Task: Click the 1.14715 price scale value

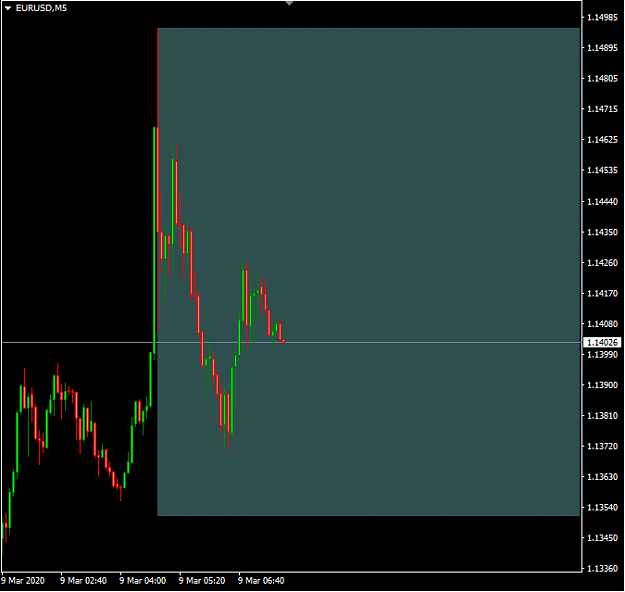Action: pos(602,109)
